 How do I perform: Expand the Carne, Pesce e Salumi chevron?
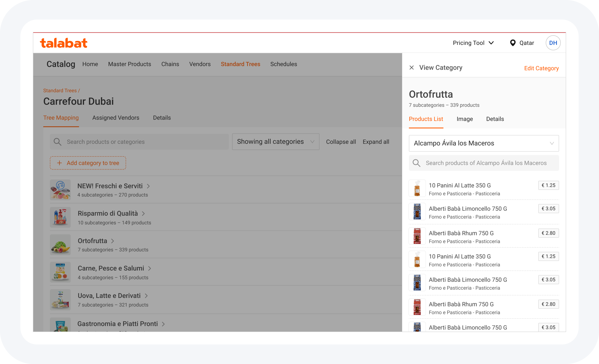(x=150, y=268)
